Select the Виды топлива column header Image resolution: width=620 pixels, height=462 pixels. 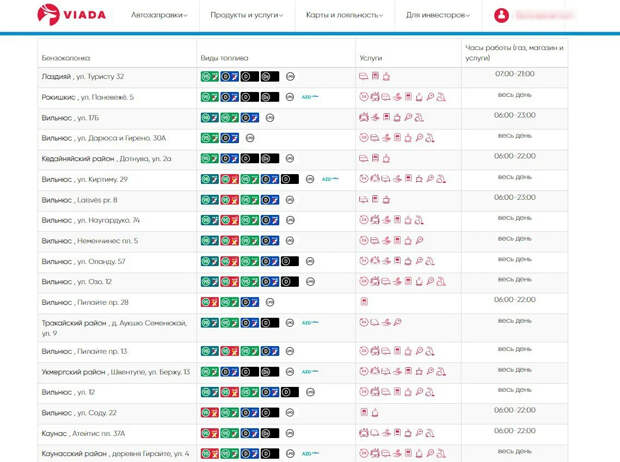(x=224, y=58)
